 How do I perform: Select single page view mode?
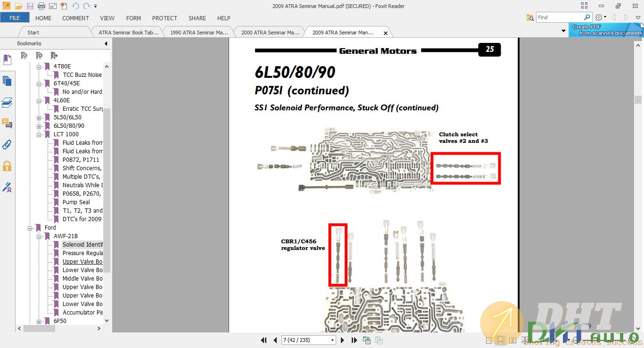[488, 340]
